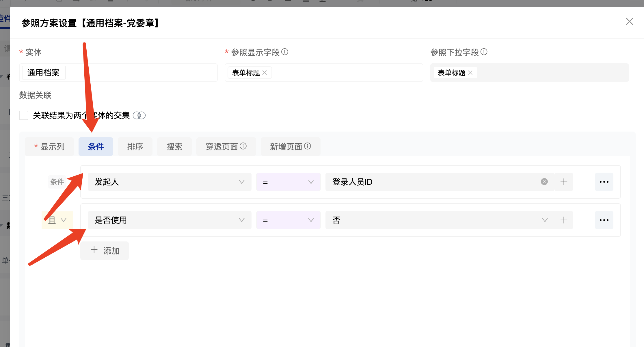Click the intersection diagram icon
The width and height of the screenshot is (644, 347).
(139, 115)
